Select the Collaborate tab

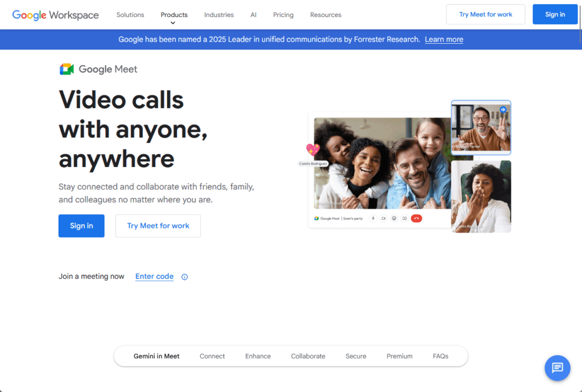point(308,356)
